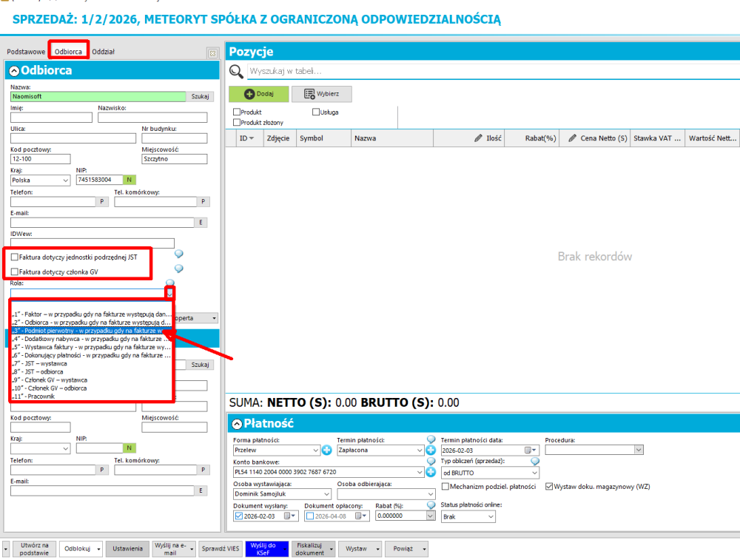Viewport: 740px width, 560px height.
Task: Click the magnifier search icon in Pozycje
Action: (236, 71)
